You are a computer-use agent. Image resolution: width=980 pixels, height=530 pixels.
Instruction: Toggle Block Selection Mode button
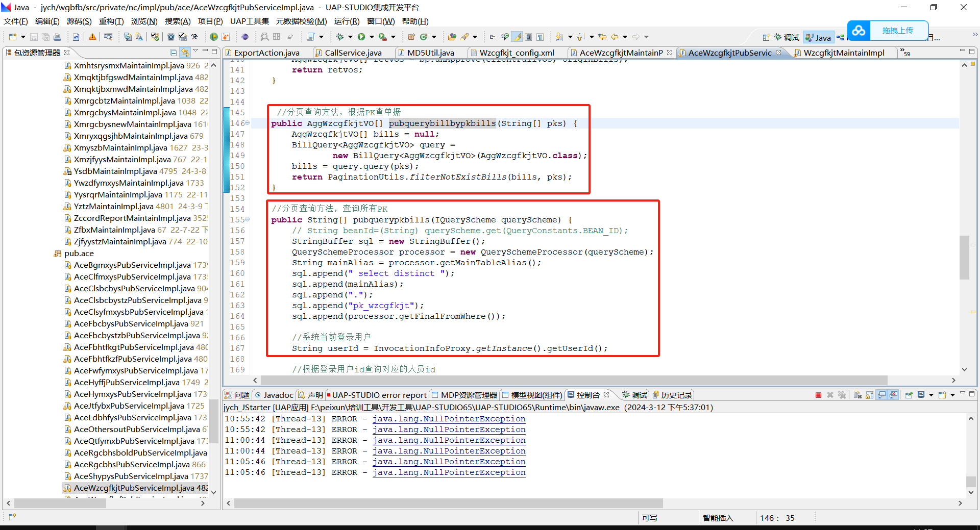pyautogui.click(x=528, y=37)
